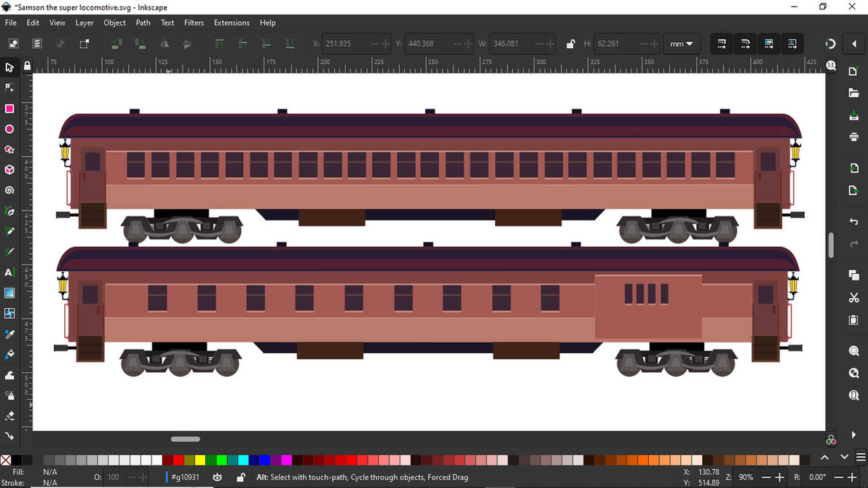Select the Pencil freehand tool
The width and height of the screenshot is (868, 488).
[x=9, y=232]
